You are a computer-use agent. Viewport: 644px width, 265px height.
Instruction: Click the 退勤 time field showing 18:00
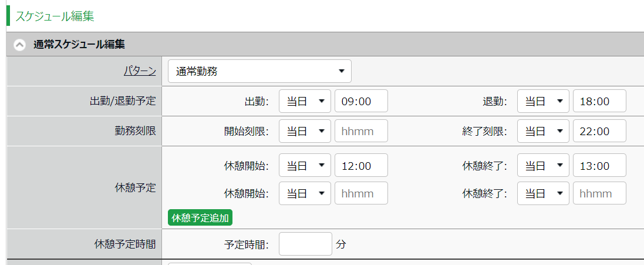[x=599, y=101]
